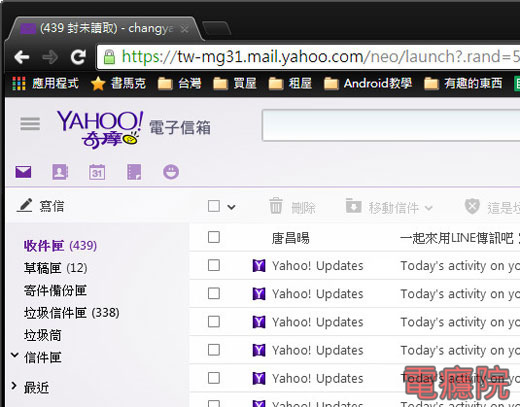
Task: Open the 一起來用LINE傳訊吧 subject
Action: coord(457,238)
